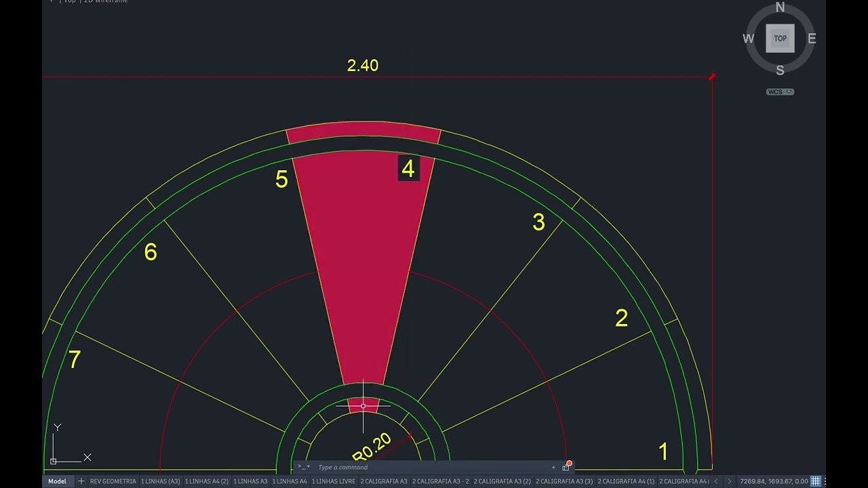Click the coordinates readout 7269.84, 1693.67, 0.00
Image resolution: width=868 pixels, height=488 pixels.
(x=774, y=481)
